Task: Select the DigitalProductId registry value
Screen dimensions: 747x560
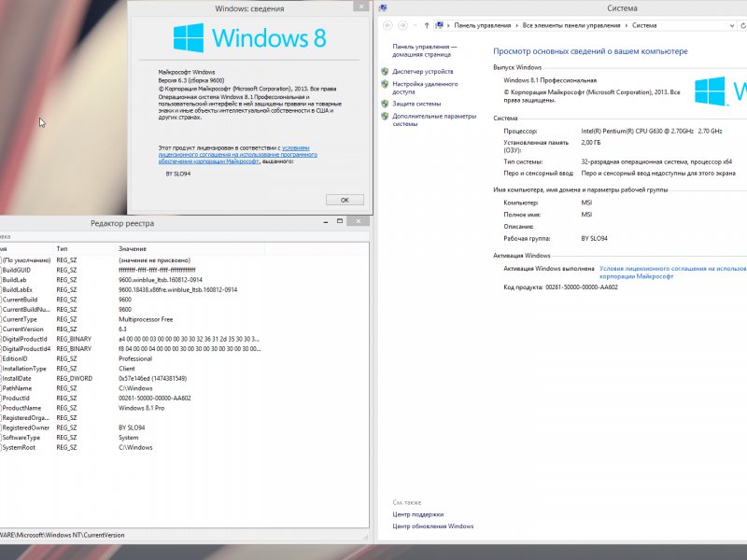Action: [x=24, y=339]
